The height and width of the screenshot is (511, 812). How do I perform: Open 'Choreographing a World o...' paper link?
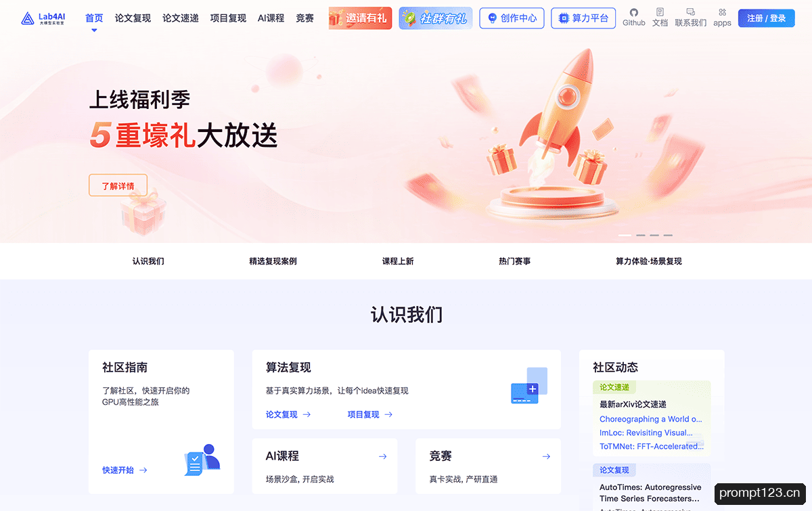click(651, 419)
